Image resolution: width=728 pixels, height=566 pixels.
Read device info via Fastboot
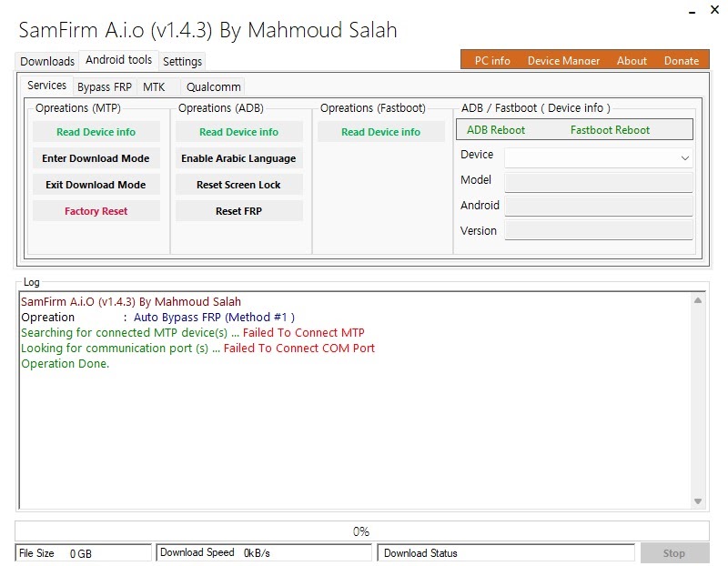coord(379,131)
